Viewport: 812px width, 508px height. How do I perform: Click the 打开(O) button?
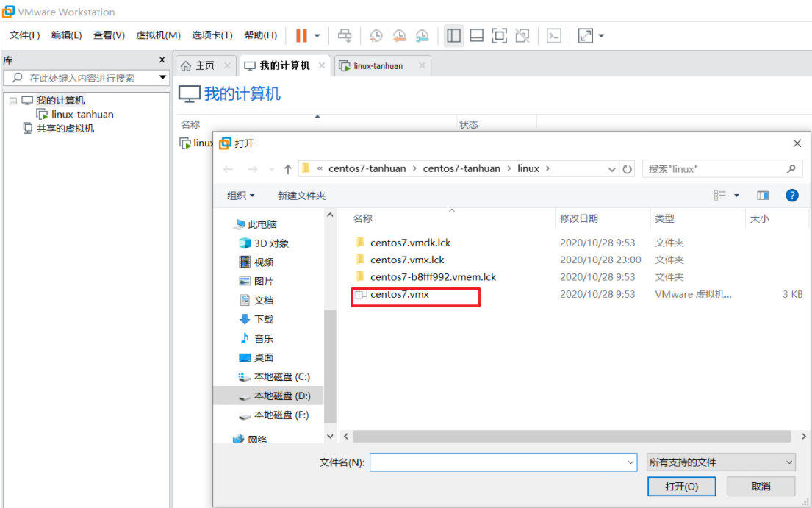pos(681,486)
